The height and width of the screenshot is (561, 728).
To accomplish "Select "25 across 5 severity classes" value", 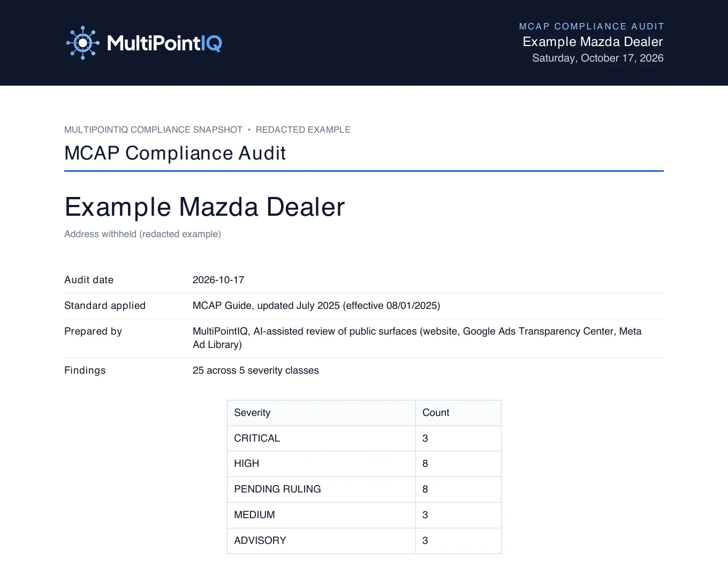I will (256, 370).
